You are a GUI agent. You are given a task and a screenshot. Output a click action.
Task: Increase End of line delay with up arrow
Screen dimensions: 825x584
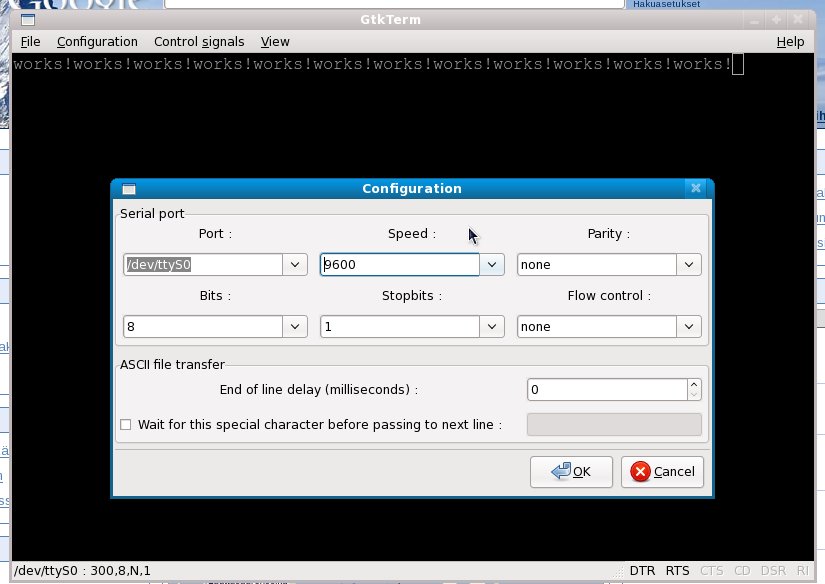[x=694, y=385]
